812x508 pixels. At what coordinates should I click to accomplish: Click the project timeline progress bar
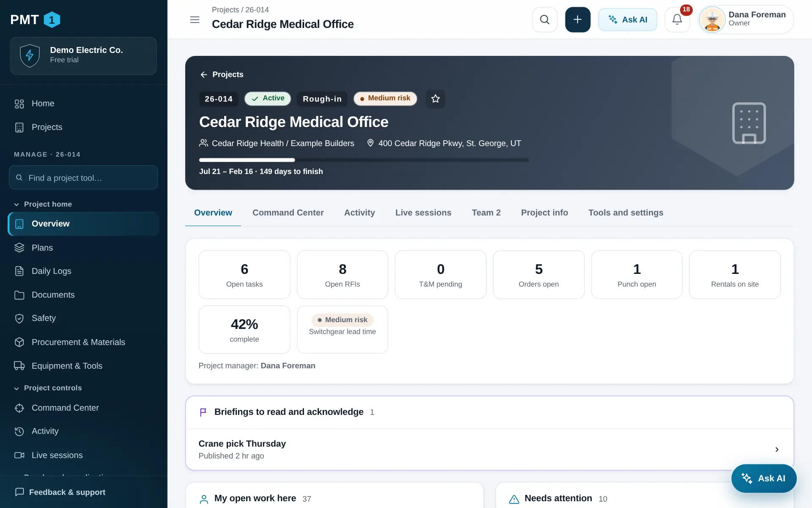click(364, 160)
